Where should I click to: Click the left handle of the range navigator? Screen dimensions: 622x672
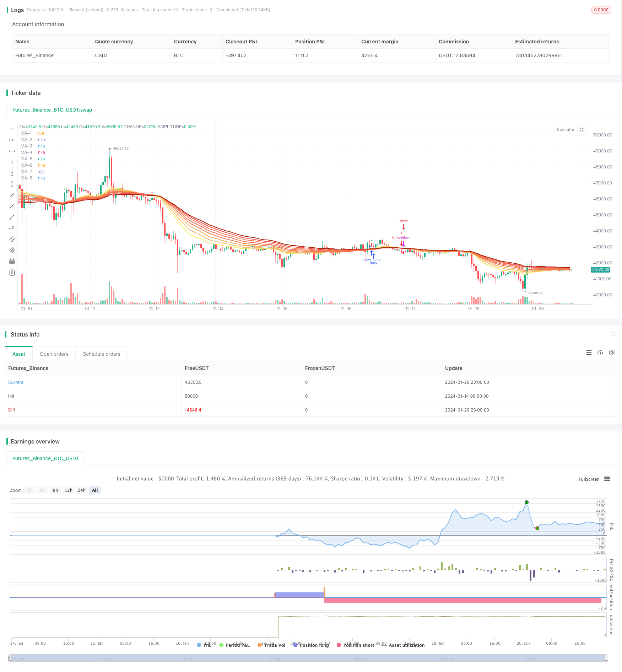tap(10, 658)
